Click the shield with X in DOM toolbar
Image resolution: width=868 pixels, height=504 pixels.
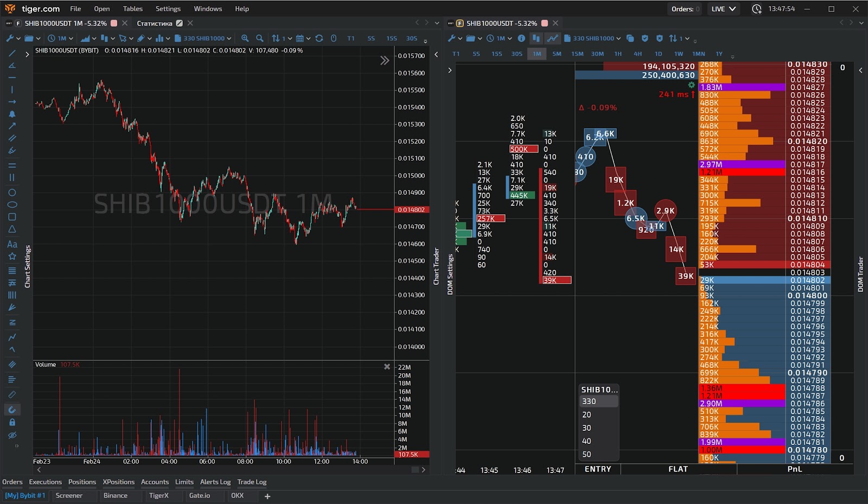pyautogui.click(x=660, y=39)
